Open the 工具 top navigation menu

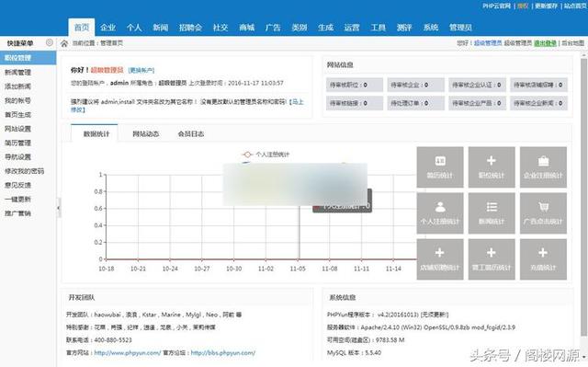point(378,28)
